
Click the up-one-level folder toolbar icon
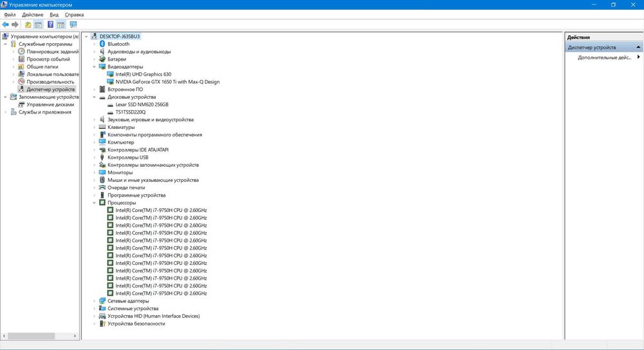[28, 24]
